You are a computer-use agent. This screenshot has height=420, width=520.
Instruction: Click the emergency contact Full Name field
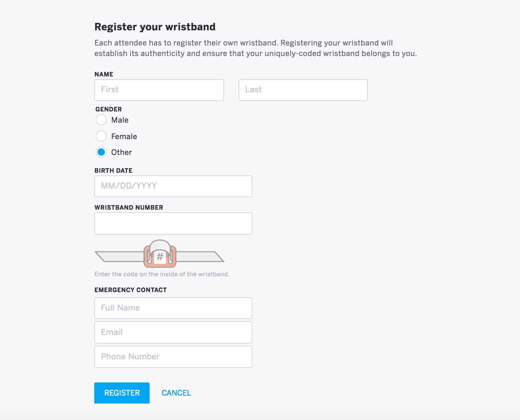173,308
